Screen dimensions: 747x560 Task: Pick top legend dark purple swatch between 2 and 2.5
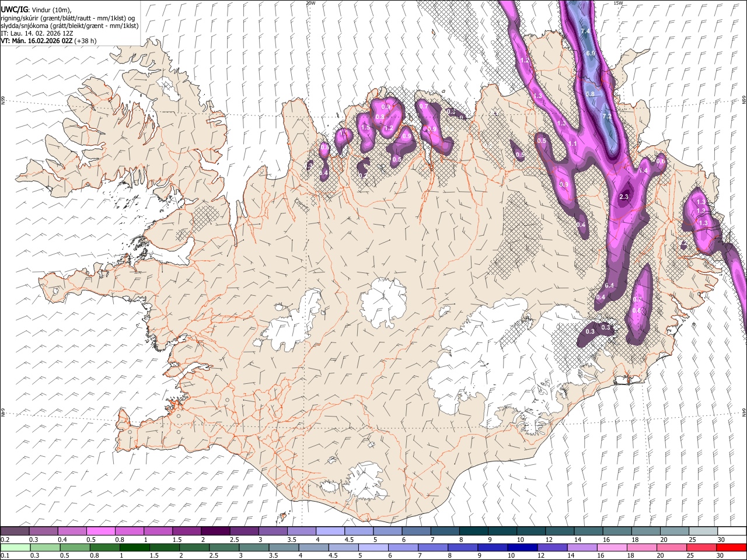215,531
